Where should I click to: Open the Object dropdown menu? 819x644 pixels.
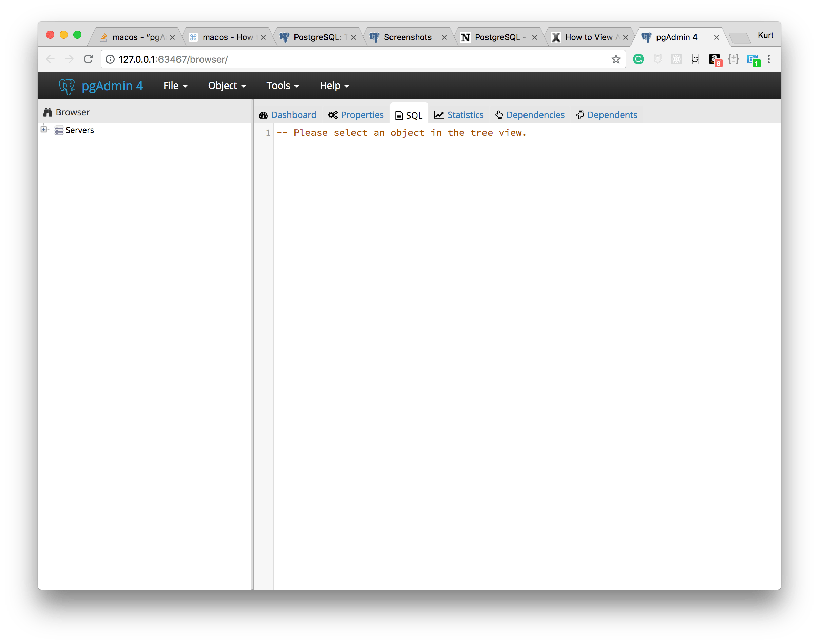(x=227, y=86)
